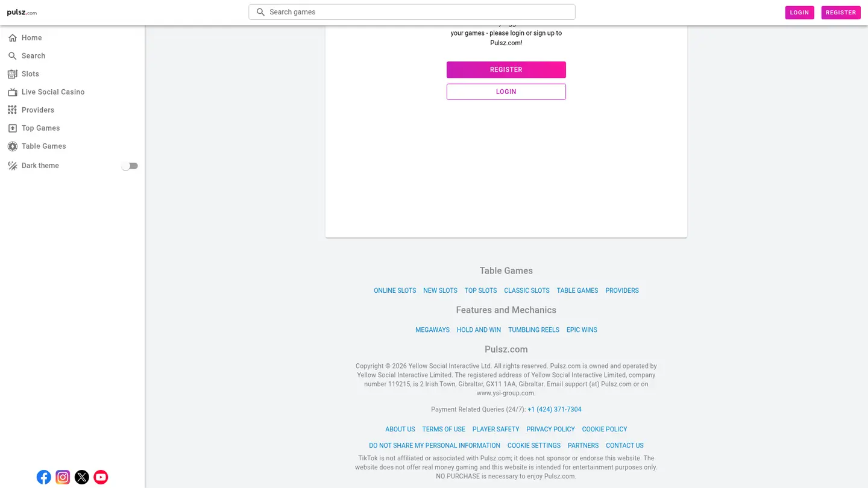The image size is (868, 488).
Task: Click the 'Table Games' footer heading
Action: point(506,271)
